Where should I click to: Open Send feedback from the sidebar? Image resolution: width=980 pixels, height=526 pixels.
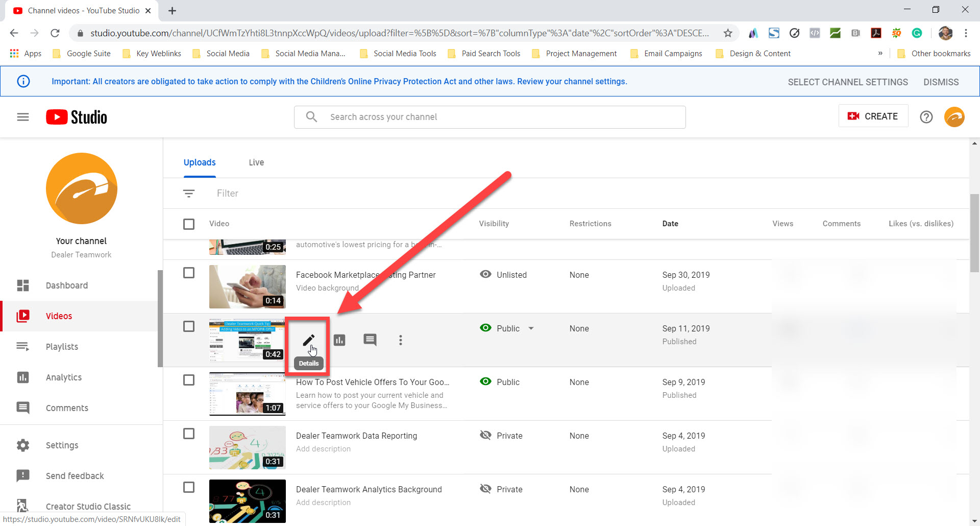tap(74, 475)
